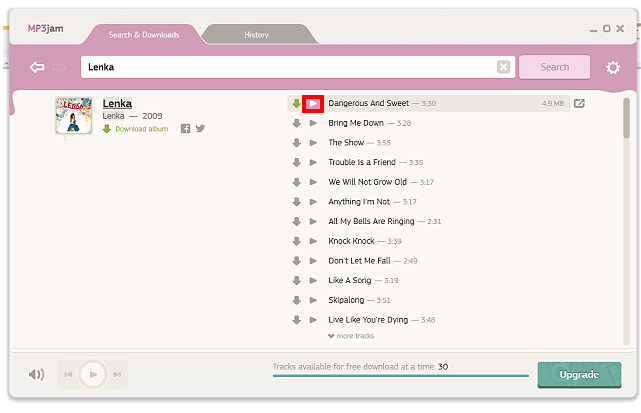The height and width of the screenshot is (413, 641).
Task: Play the track Dangerous And Sweet
Action: (313, 103)
